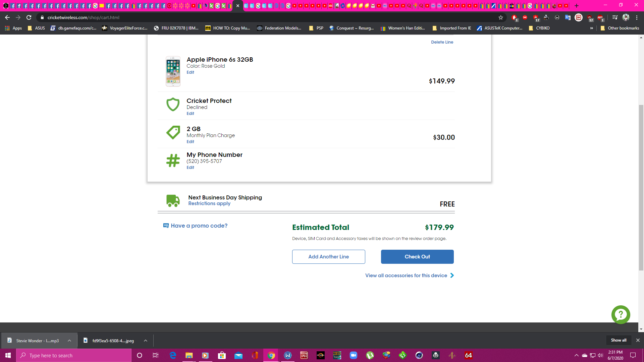The height and width of the screenshot is (362, 644).
Task: Open the hidden icons chevron in system tray
Action: coord(577,355)
